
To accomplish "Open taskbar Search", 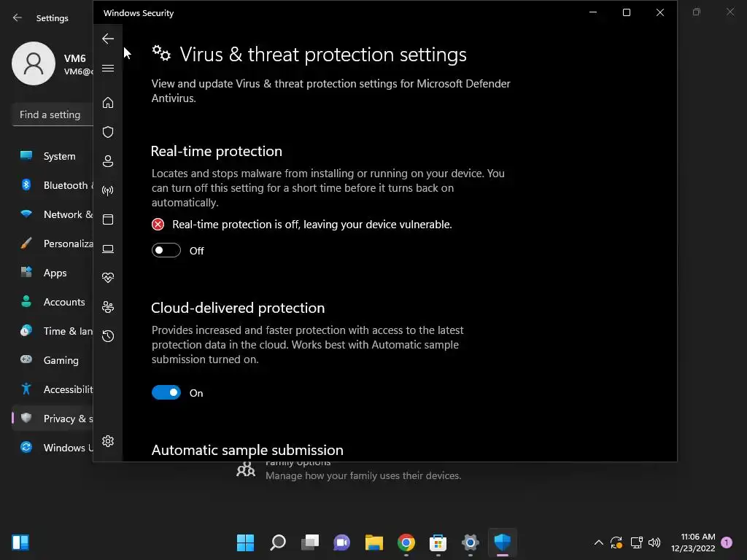I will pyautogui.click(x=278, y=542).
